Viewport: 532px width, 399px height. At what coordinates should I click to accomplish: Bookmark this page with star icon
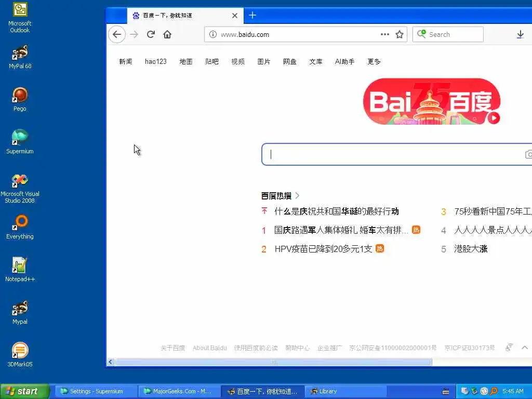click(x=400, y=34)
